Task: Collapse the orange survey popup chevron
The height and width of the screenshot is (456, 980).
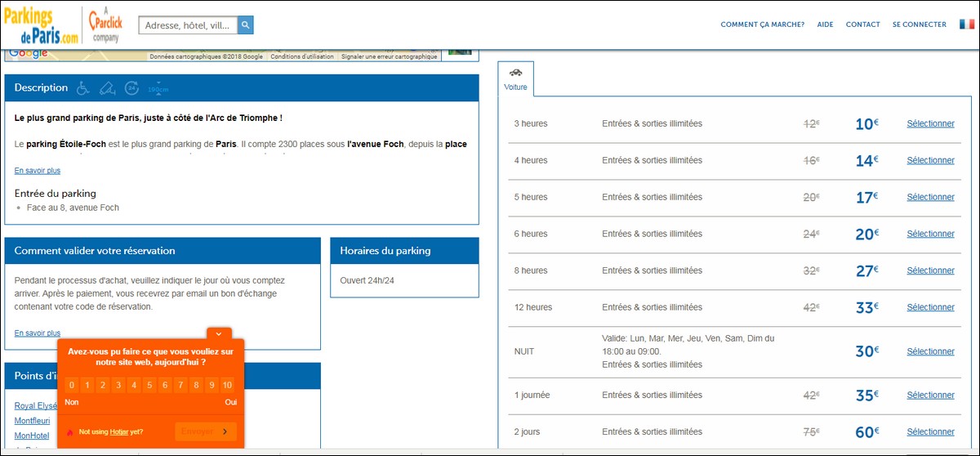Action: [x=219, y=333]
